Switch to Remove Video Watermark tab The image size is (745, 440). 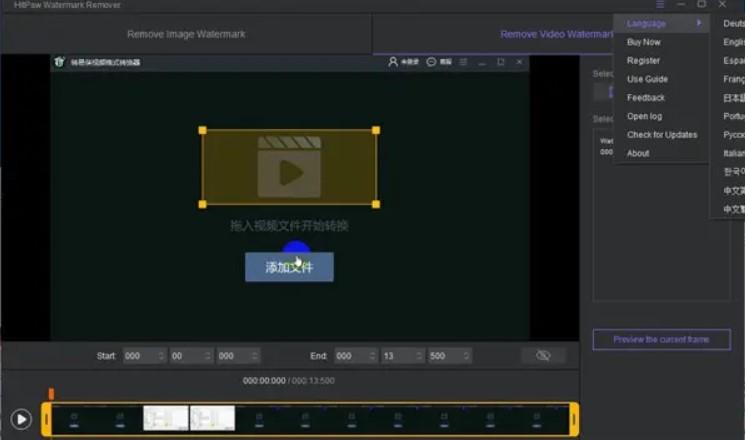point(556,34)
